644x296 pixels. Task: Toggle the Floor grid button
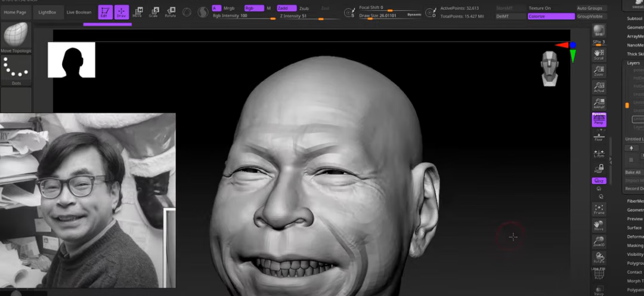pyautogui.click(x=599, y=137)
